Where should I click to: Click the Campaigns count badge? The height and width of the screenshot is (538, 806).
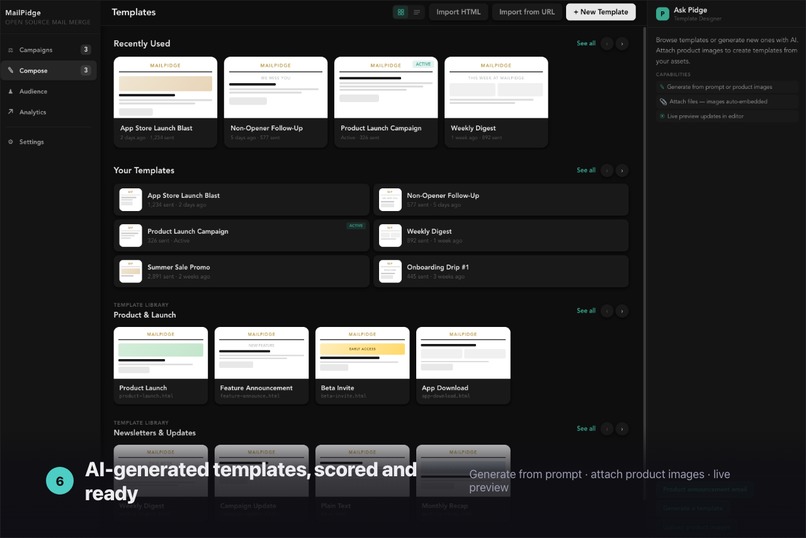pyautogui.click(x=86, y=49)
